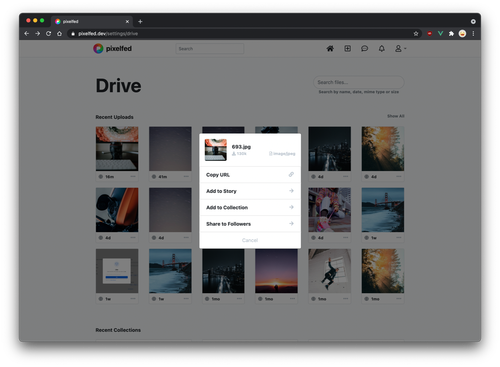Open the direct messages chat icon
This screenshot has height=367, width=500.
pyautogui.click(x=365, y=49)
